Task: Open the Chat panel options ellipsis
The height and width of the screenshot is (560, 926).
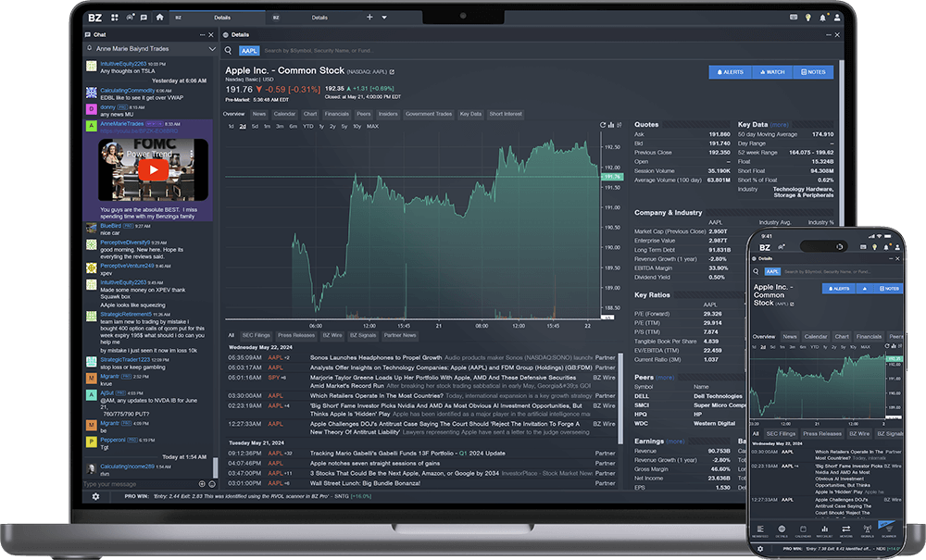Action: point(202,35)
